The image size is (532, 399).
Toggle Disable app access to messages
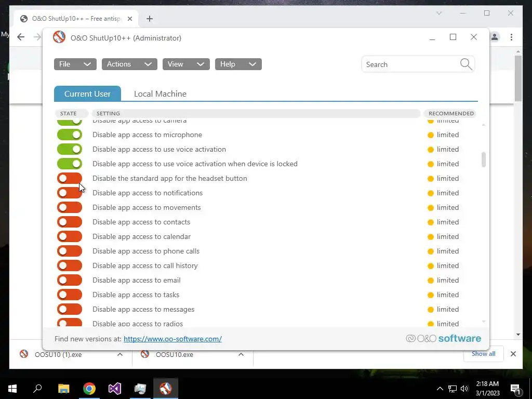click(x=70, y=310)
